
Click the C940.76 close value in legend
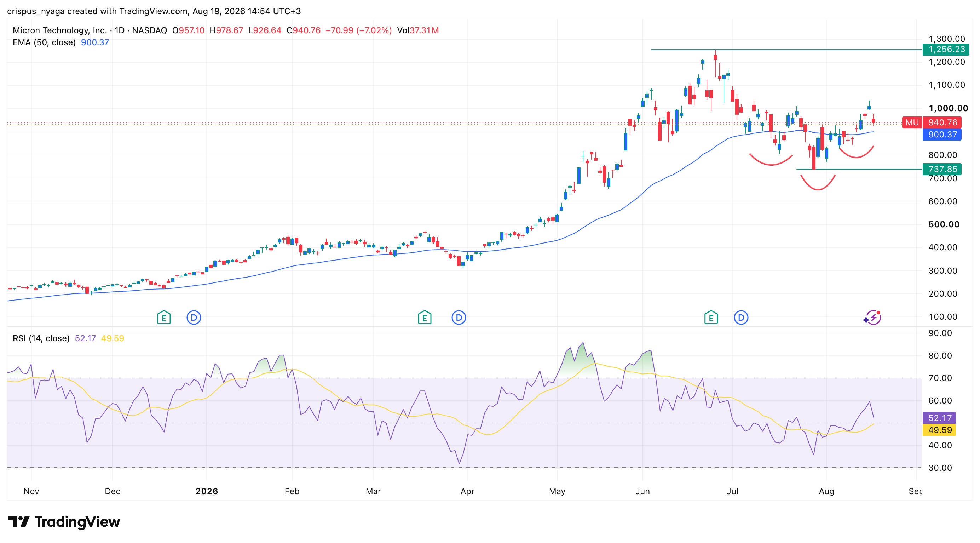304,30
